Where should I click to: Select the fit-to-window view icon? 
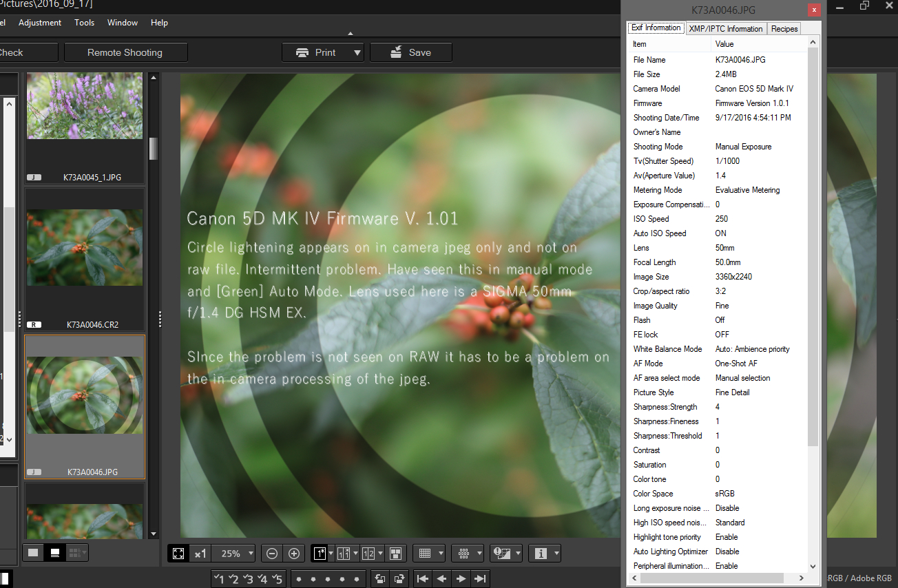[x=178, y=553]
